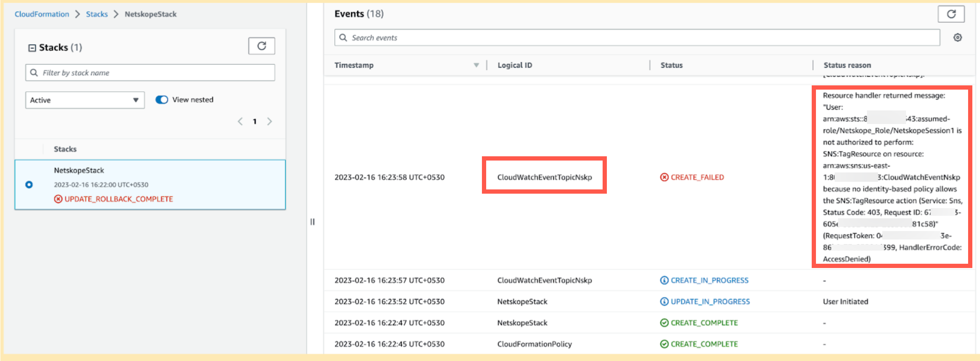The width and height of the screenshot is (980, 361).
Task: Click the AccessDenied status reason message
Action: pyautogui.click(x=892, y=177)
